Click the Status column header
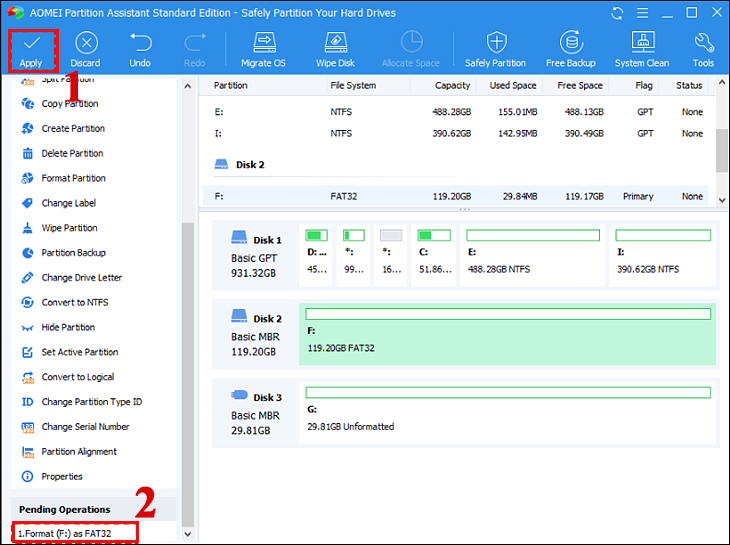Screen dimensions: 730x545 click(x=689, y=86)
